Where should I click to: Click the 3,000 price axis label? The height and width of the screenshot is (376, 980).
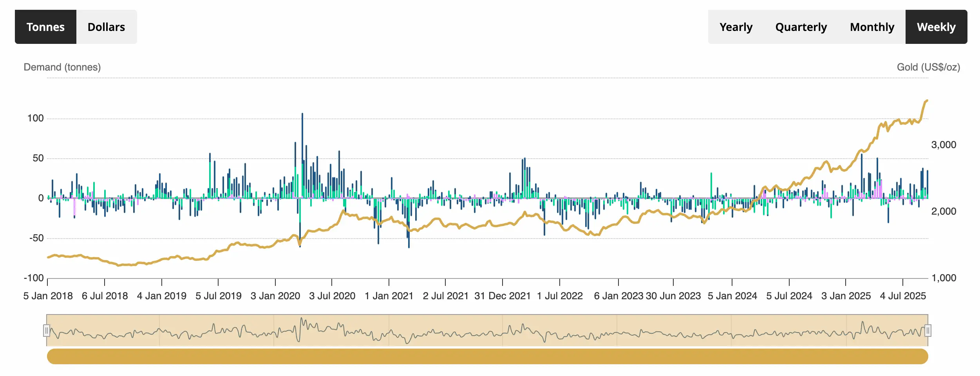tap(943, 145)
